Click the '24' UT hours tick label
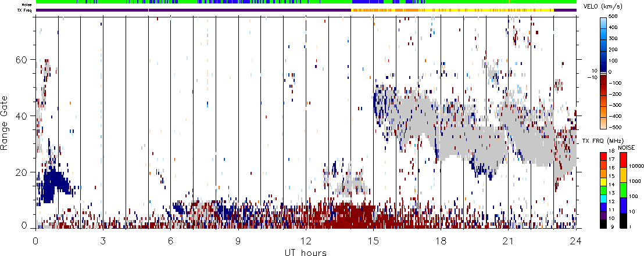Screen dimensions: 644x256 point(576,241)
